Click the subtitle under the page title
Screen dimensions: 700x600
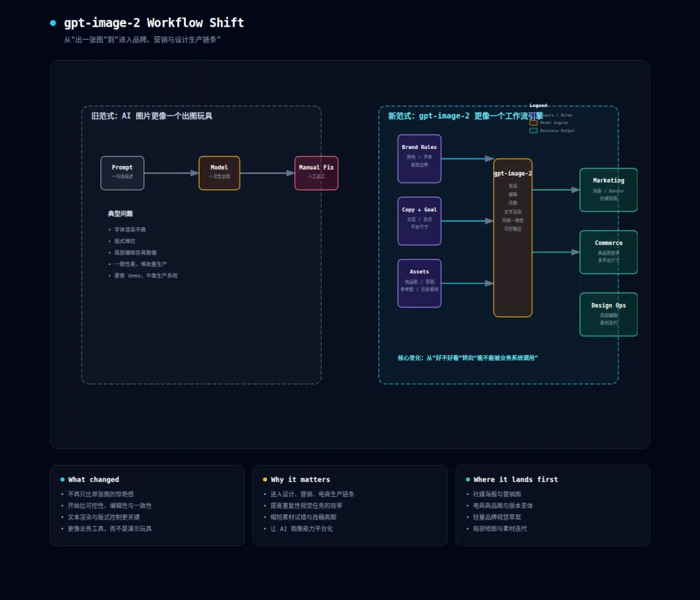pos(142,40)
